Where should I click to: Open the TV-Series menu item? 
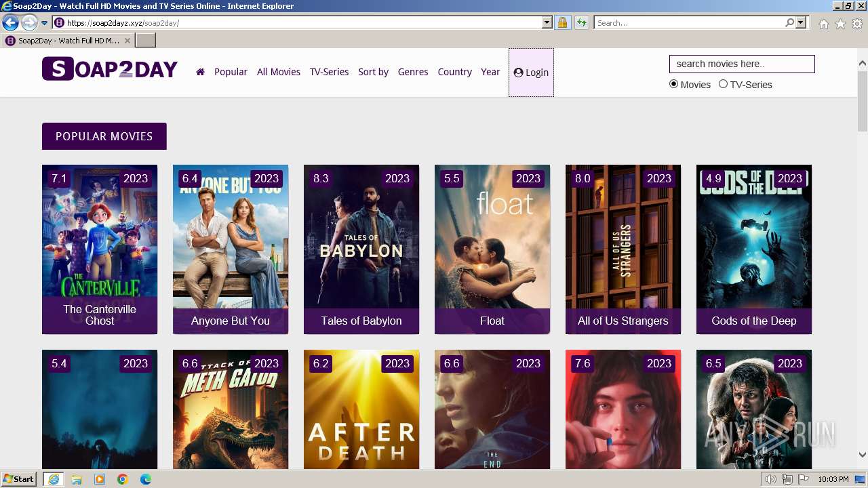click(329, 72)
